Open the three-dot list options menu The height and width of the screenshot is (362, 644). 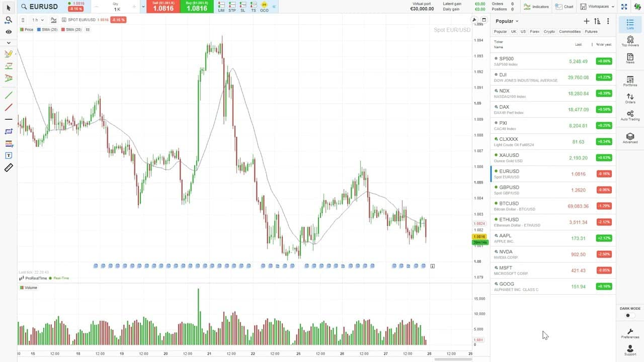pyautogui.click(x=608, y=21)
